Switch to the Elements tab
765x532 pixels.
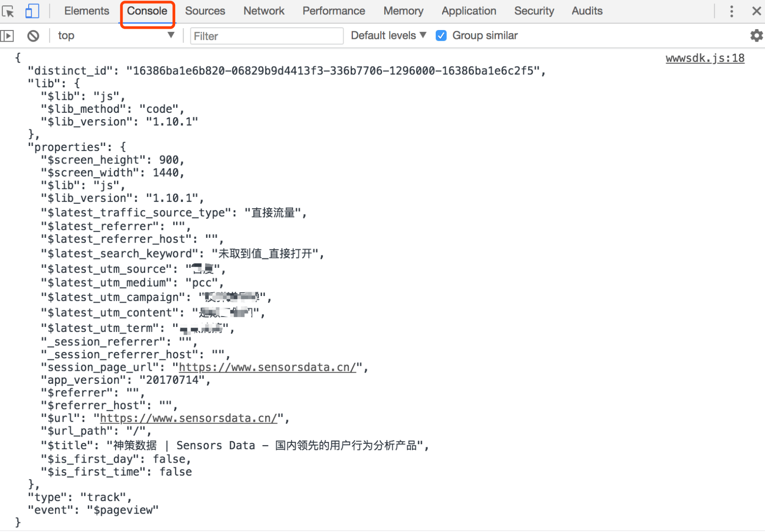[x=86, y=11]
